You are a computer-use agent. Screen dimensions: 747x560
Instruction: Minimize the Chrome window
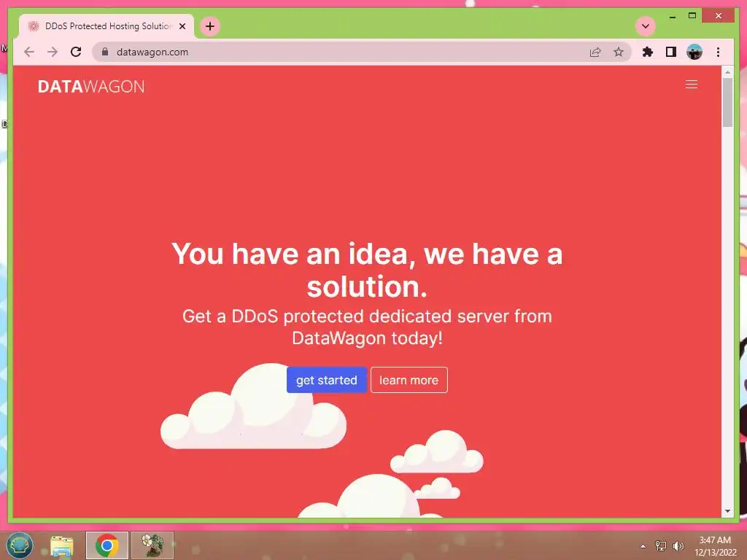pyautogui.click(x=672, y=16)
